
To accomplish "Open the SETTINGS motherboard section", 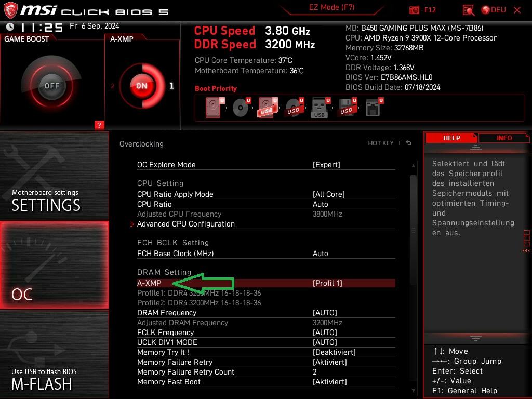I will point(54,176).
